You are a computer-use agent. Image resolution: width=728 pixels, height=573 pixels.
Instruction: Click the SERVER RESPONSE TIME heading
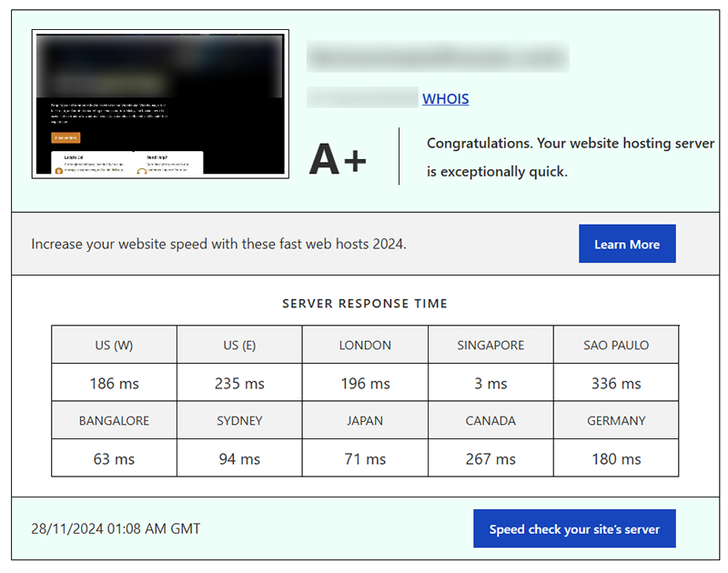[365, 304]
